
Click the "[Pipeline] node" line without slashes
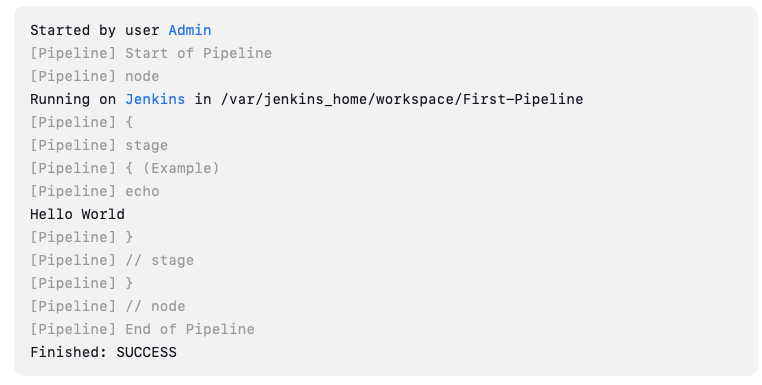click(95, 76)
